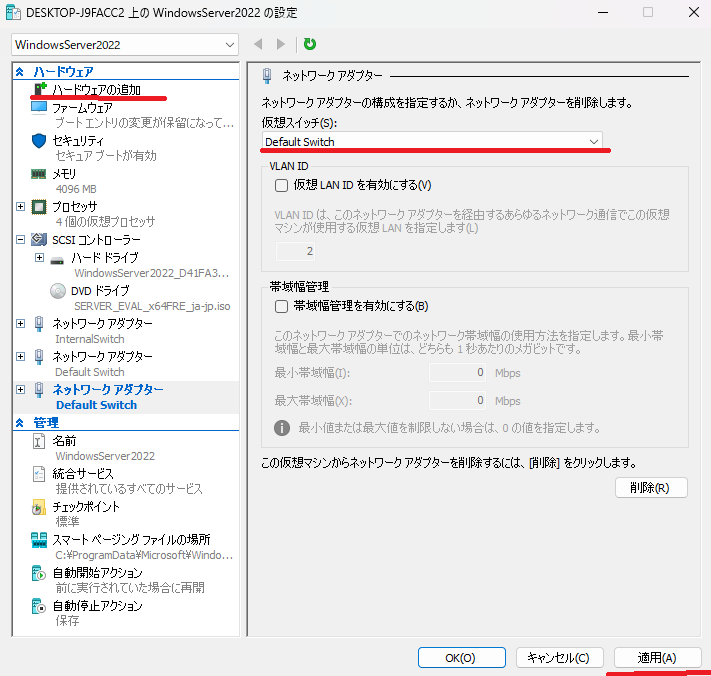Screen dimensions: 711x676
Task: Click the キャンセル(C) button
Action: pyautogui.click(x=560, y=657)
